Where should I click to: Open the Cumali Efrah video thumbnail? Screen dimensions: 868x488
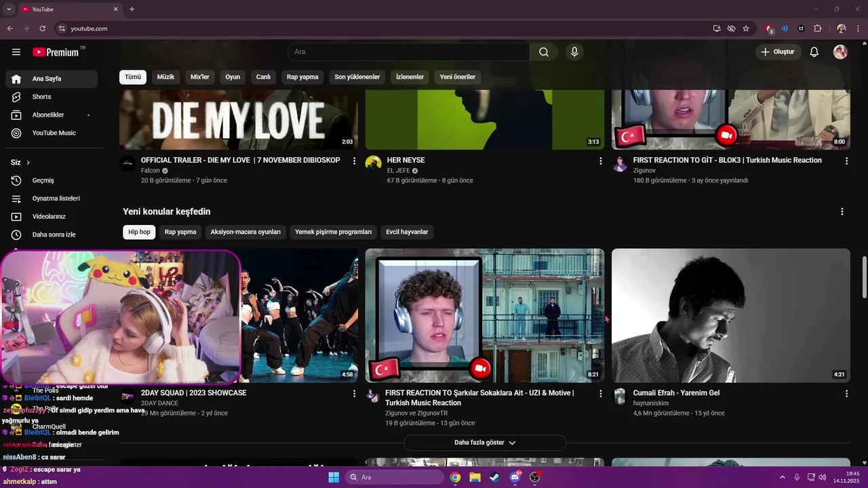pyautogui.click(x=731, y=315)
